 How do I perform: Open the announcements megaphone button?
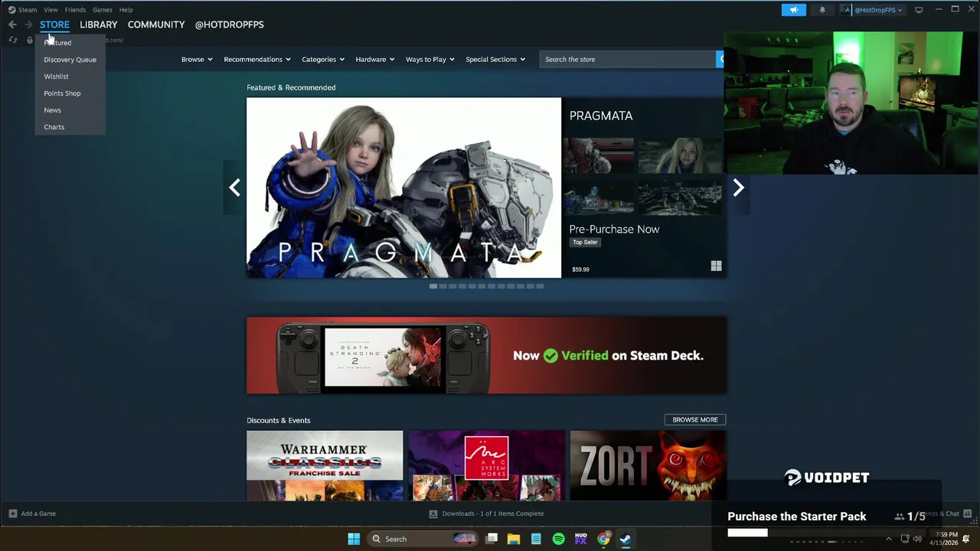(x=794, y=10)
